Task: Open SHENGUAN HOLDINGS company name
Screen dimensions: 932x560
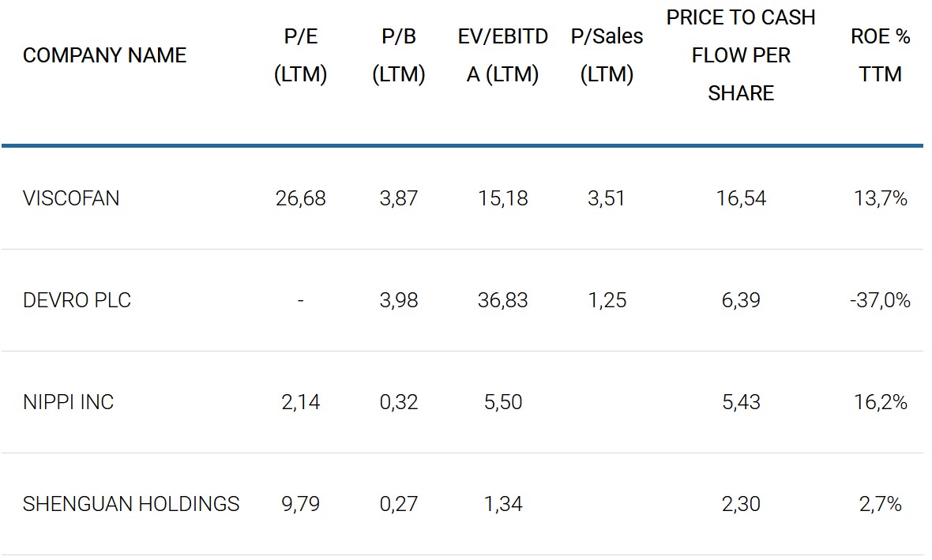Action: click(x=131, y=504)
